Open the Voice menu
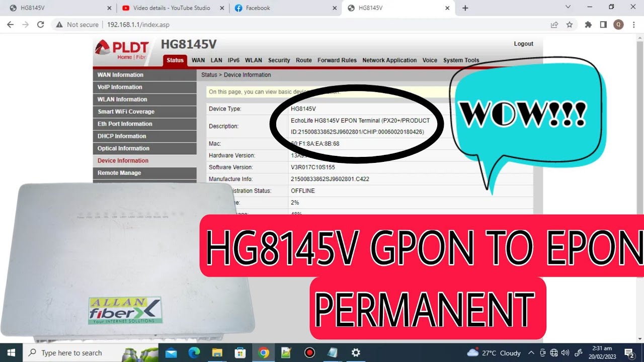The height and width of the screenshot is (362, 644). coord(430,60)
